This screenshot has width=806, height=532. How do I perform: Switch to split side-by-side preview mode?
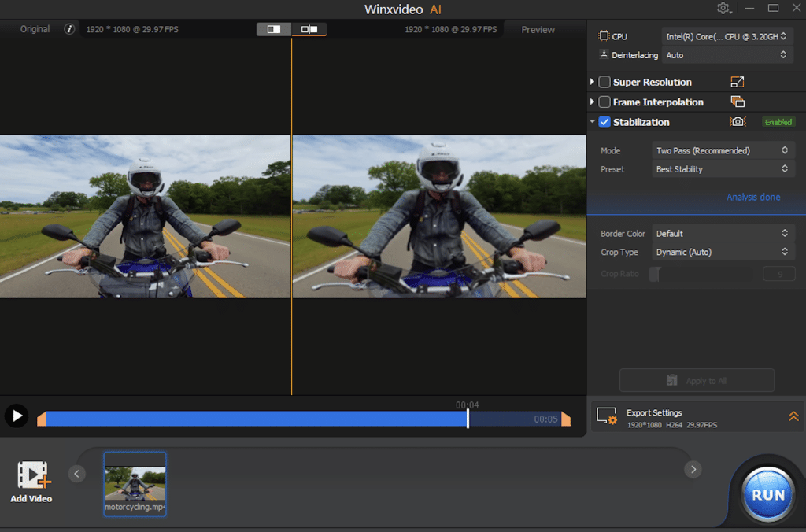tap(274, 29)
